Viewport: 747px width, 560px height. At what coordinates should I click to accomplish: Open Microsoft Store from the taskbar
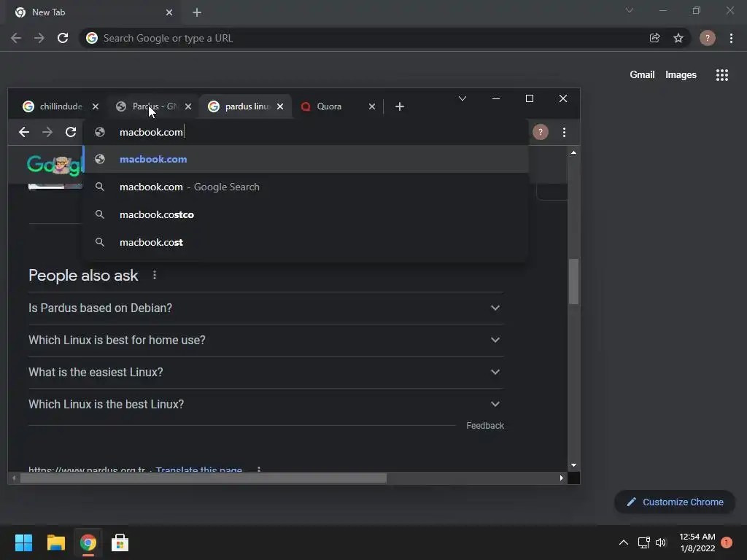coord(120,542)
